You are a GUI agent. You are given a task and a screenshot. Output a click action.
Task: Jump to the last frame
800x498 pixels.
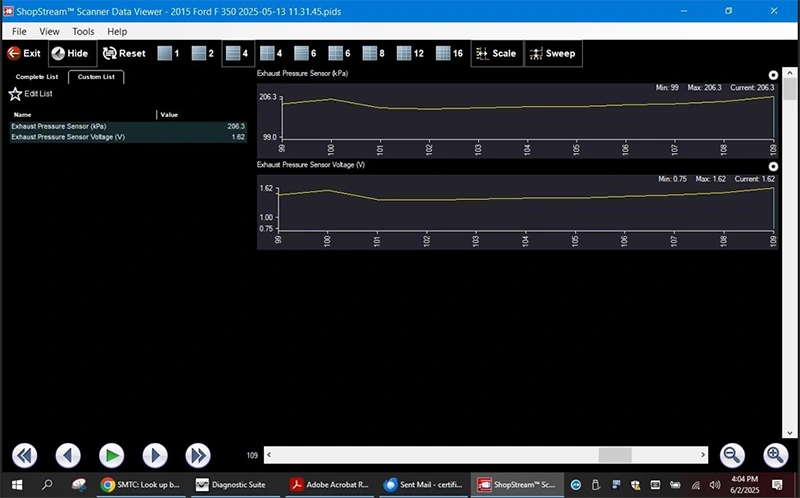198,455
